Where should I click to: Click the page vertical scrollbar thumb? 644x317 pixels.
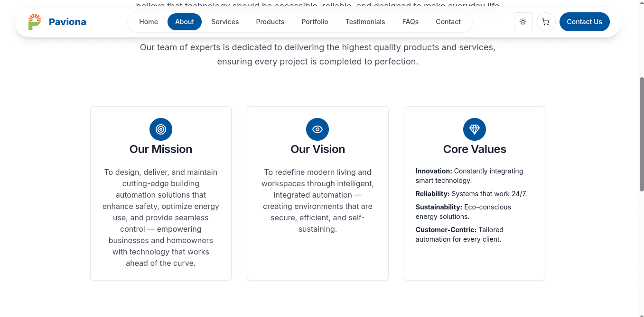pos(642,134)
